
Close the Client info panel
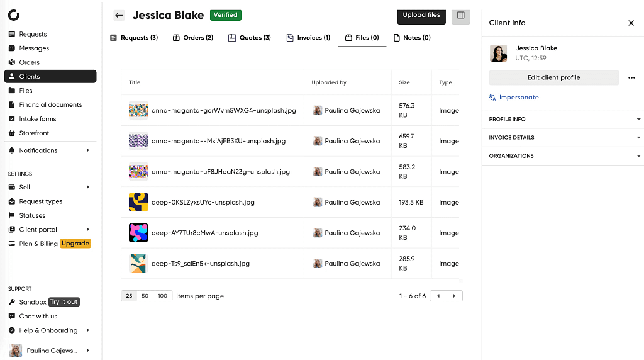631,23
